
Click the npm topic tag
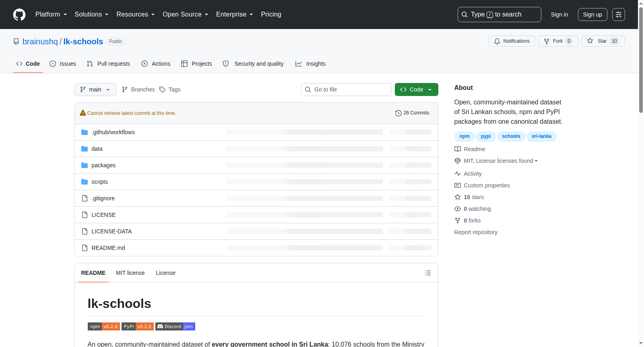(464, 136)
